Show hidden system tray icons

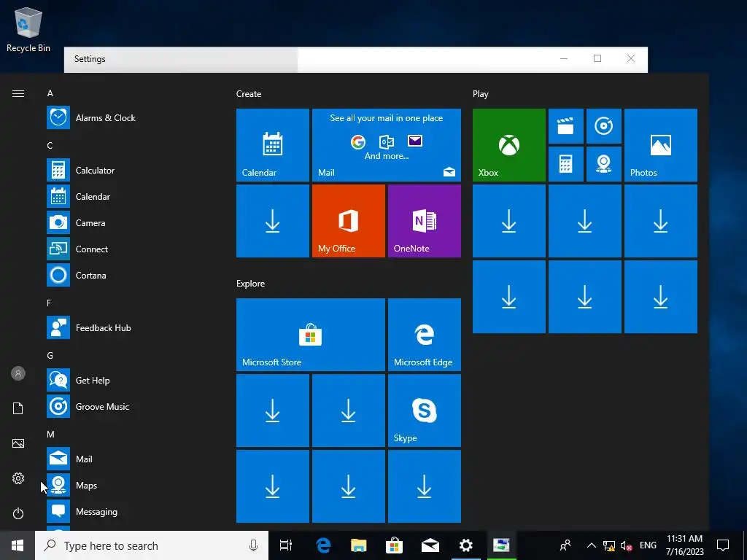pos(591,545)
